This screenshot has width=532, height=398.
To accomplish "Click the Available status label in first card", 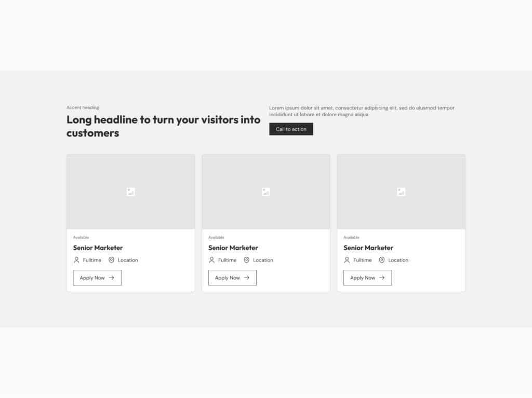I will tap(81, 237).
